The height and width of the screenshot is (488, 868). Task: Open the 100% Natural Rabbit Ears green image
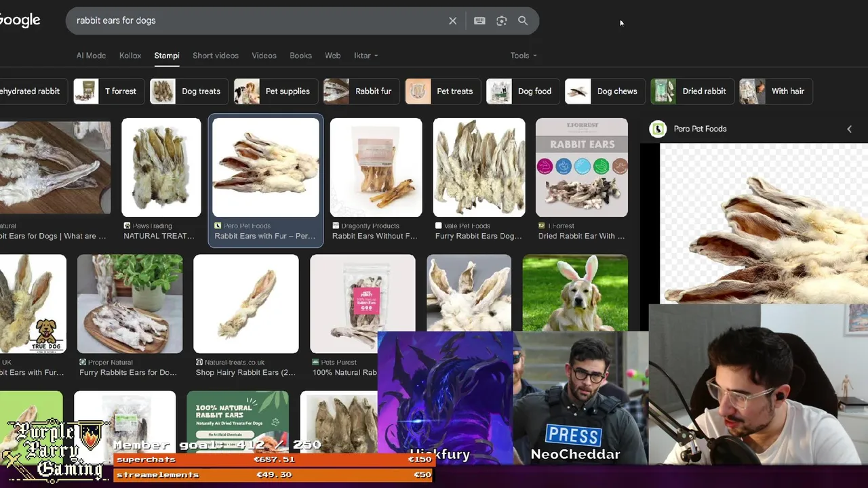pyautogui.click(x=237, y=421)
